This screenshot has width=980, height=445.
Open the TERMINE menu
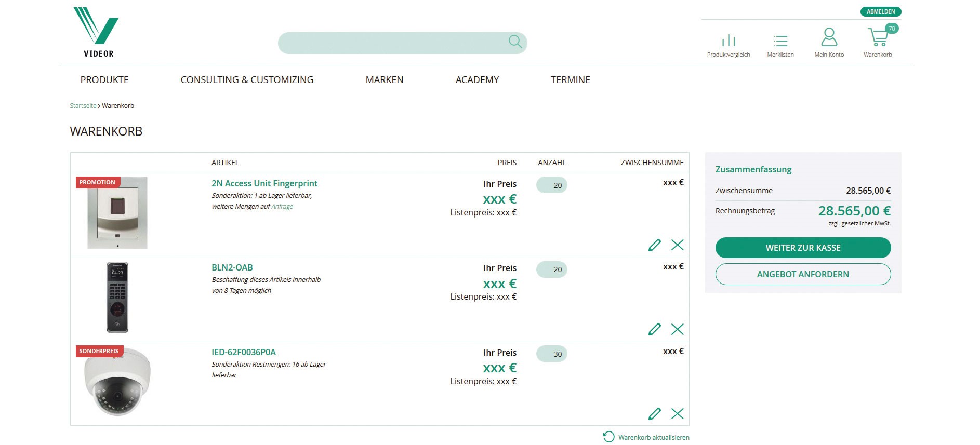pos(571,80)
